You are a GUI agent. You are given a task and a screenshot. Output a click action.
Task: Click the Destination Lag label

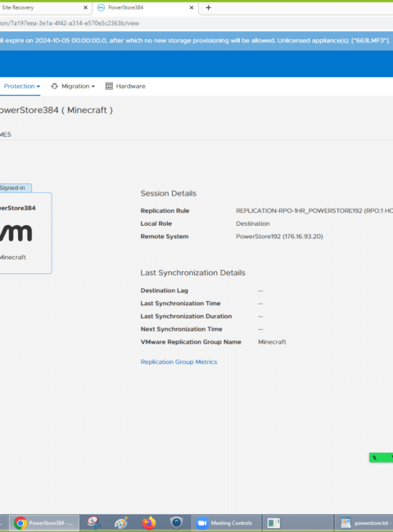pos(165,291)
